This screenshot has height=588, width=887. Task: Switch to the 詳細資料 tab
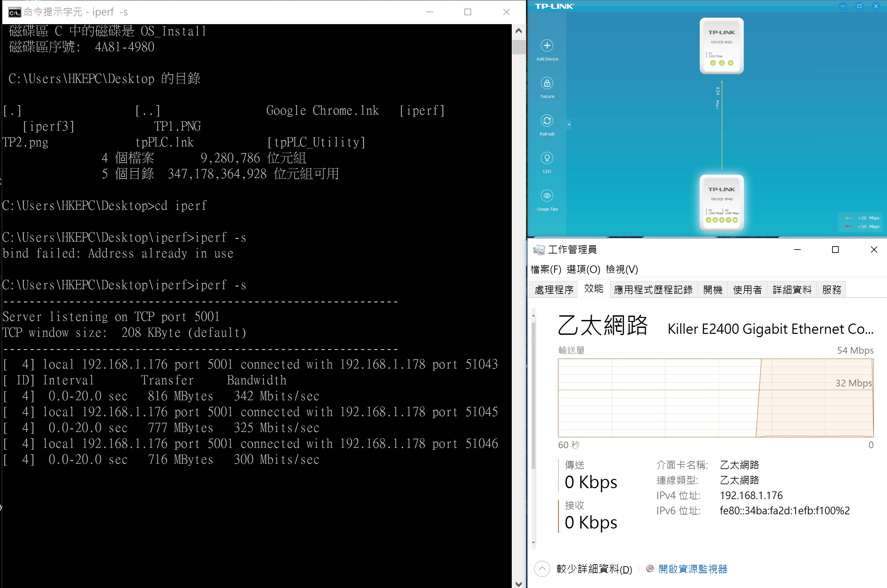792,290
